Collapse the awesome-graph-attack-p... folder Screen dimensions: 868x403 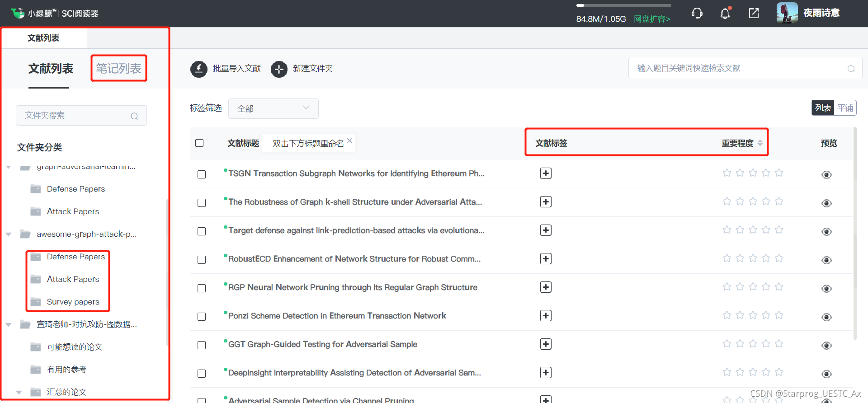click(9, 234)
